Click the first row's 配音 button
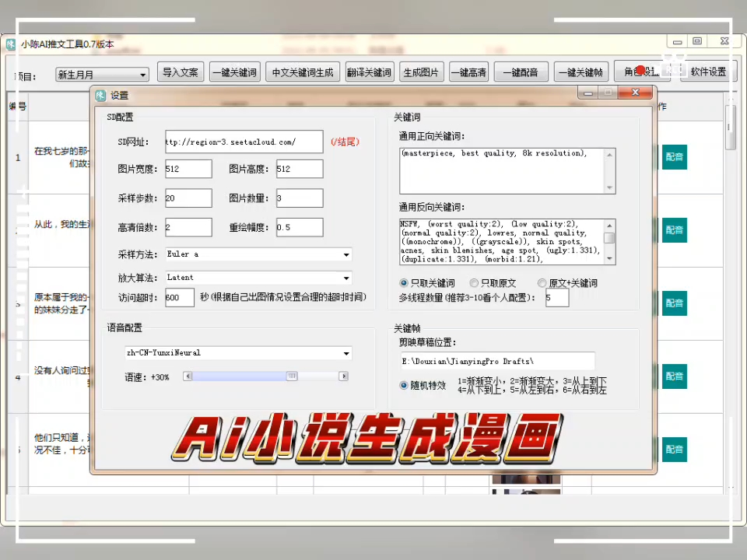Viewport: 747px width, 560px height. click(x=674, y=157)
